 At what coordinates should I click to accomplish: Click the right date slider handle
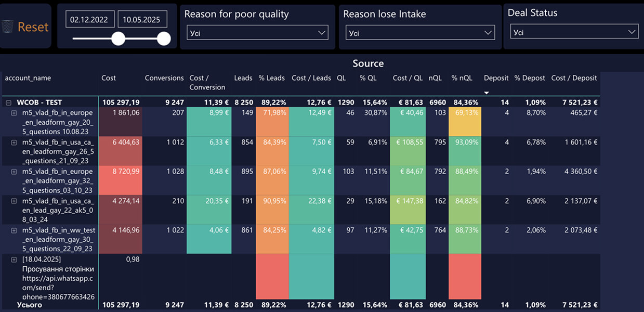164,38
